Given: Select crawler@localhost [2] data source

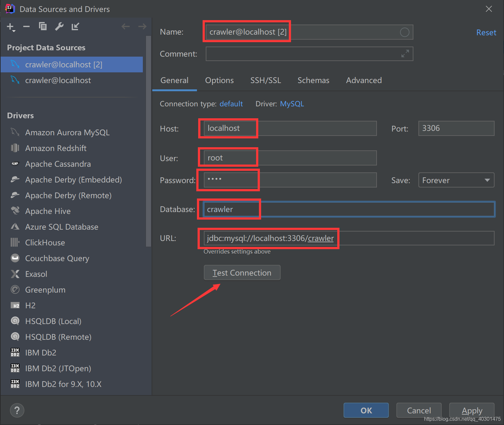Looking at the screenshot, I should click(x=72, y=64).
